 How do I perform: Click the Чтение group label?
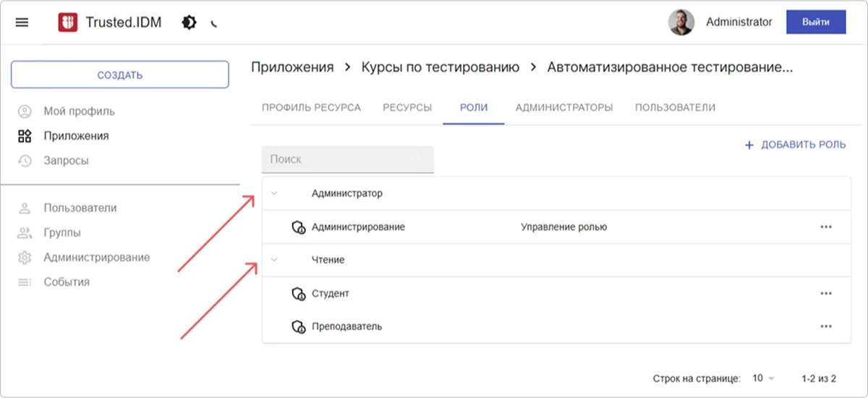pyautogui.click(x=328, y=260)
